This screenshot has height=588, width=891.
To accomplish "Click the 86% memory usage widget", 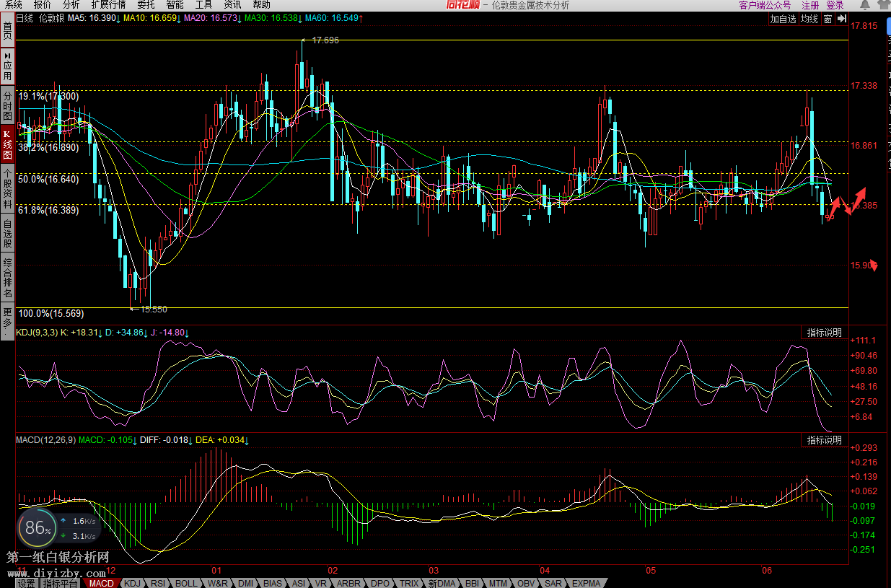I will coord(36,527).
